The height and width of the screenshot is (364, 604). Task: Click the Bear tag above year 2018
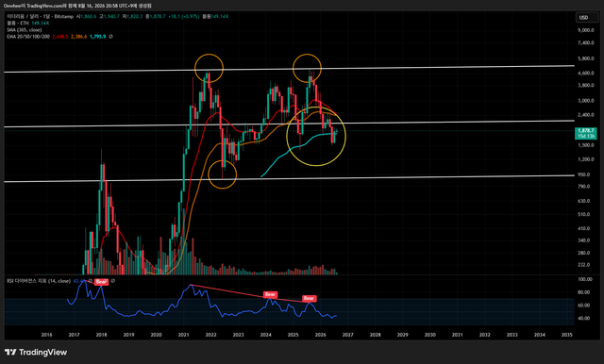click(x=101, y=282)
